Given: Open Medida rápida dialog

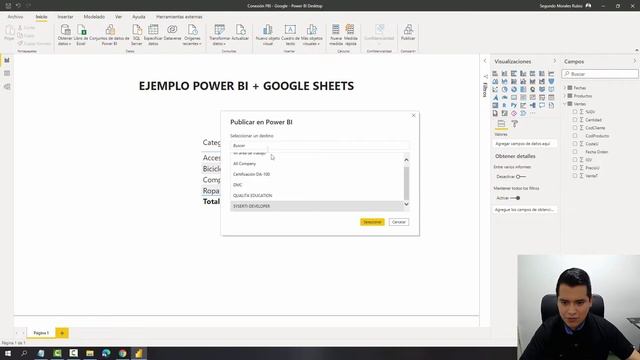Looking at the screenshot, I should pyautogui.click(x=351, y=34).
